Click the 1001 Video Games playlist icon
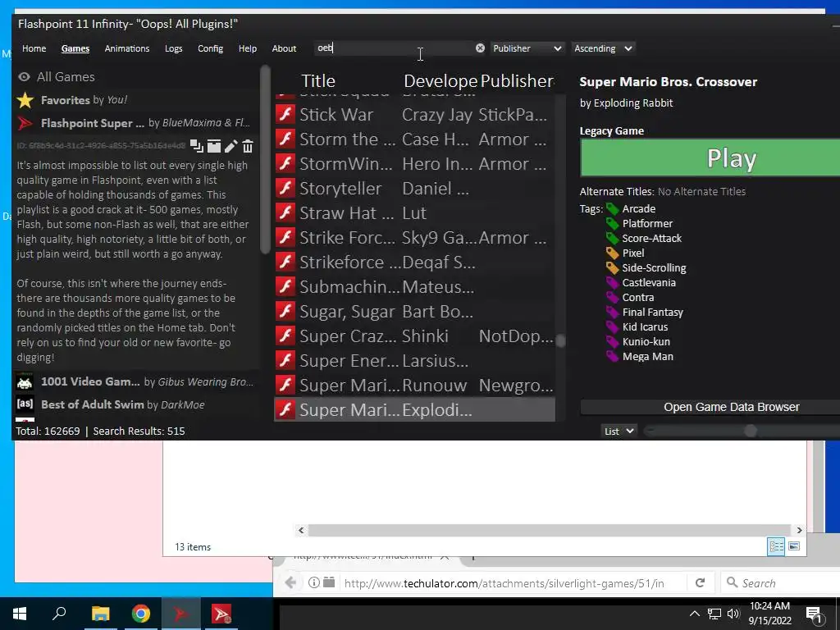840x630 pixels. coord(25,382)
